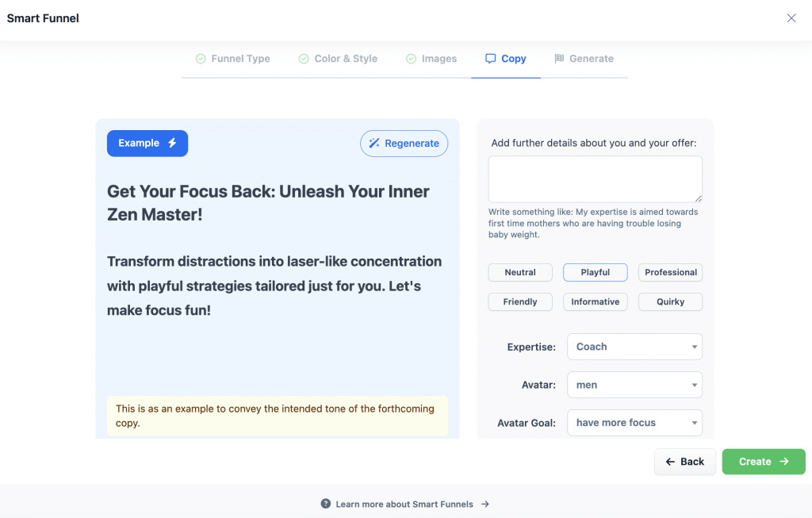This screenshot has width=812, height=518.
Task: Open Learn more about Smart Funnels
Action: (404, 504)
